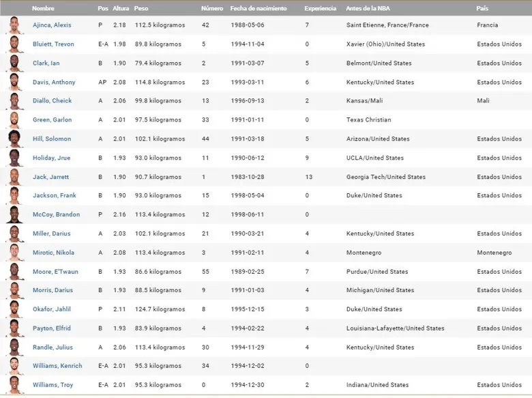Click the Fecha de nacimiento header

click(x=258, y=9)
